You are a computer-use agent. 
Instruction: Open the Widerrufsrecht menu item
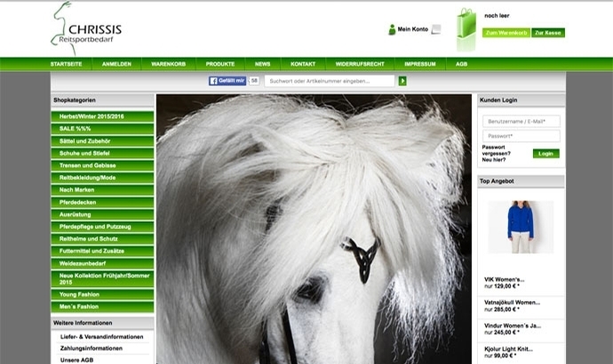click(x=360, y=64)
